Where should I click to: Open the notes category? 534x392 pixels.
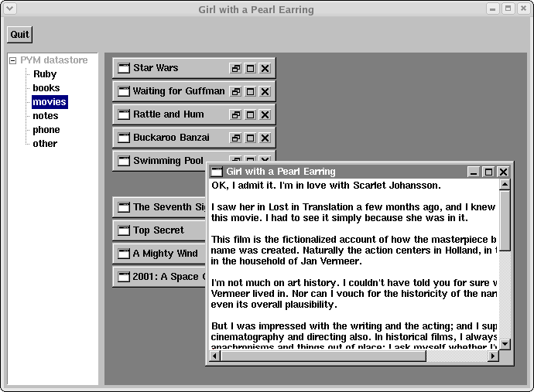click(x=45, y=116)
